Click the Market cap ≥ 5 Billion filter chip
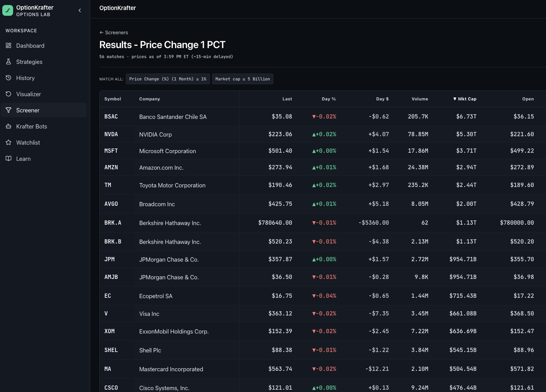Viewport: 546px width, 392px height. tap(243, 79)
